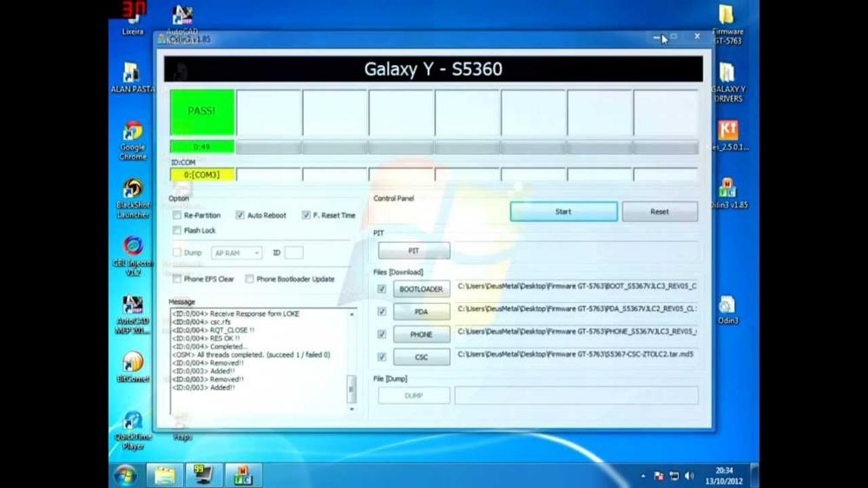Click message log scroll down arrow
Image resolution: width=868 pixels, height=488 pixels.
pos(352,409)
